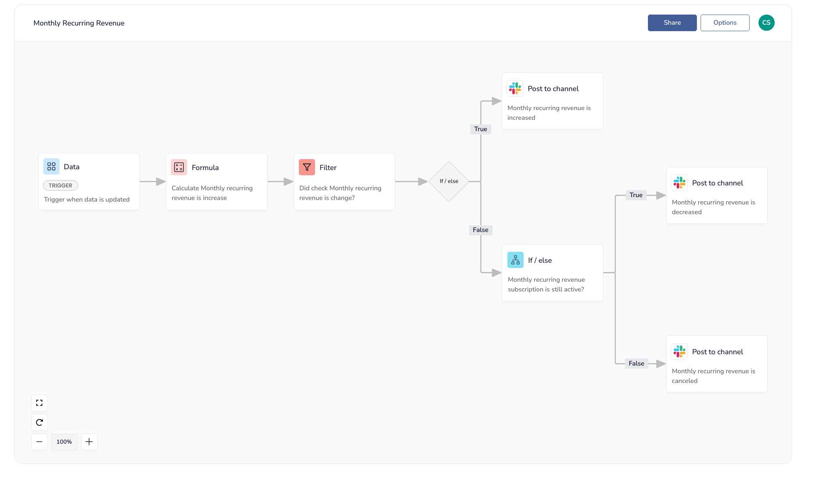Select the If / else diamond node
Screen dimensions: 818x504
(449, 181)
